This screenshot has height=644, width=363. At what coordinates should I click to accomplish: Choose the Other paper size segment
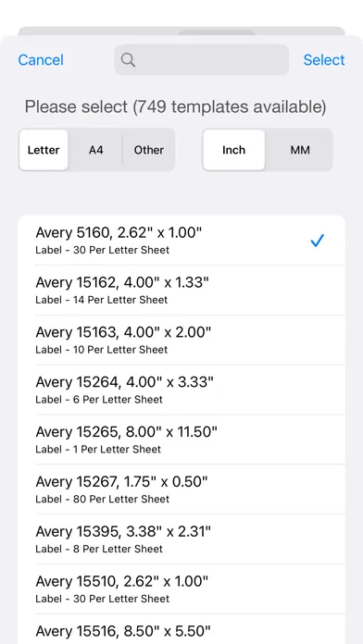coord(149,150)
